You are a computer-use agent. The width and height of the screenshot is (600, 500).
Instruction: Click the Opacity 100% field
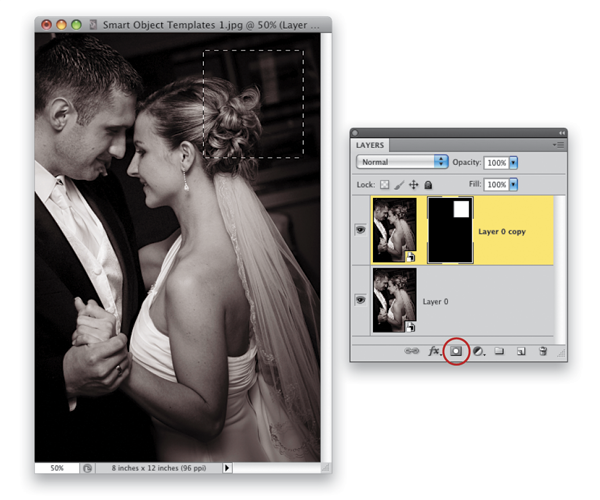tap(497, 163)
